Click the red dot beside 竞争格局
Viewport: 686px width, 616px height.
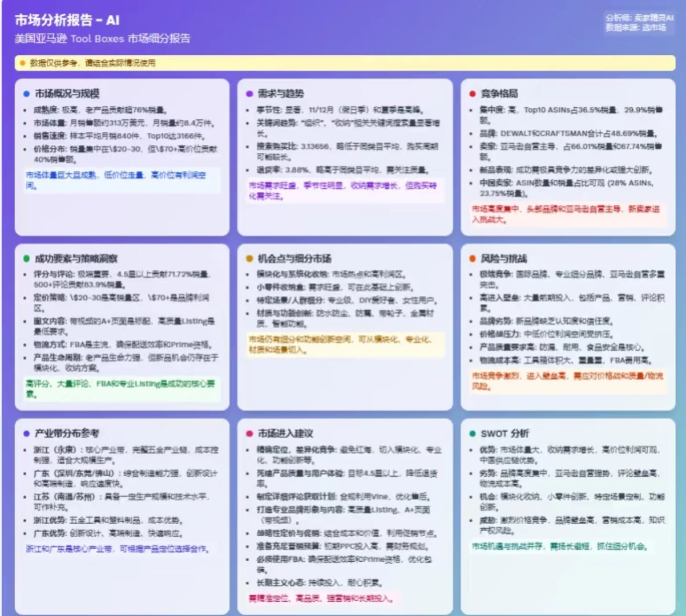point(473,94)
